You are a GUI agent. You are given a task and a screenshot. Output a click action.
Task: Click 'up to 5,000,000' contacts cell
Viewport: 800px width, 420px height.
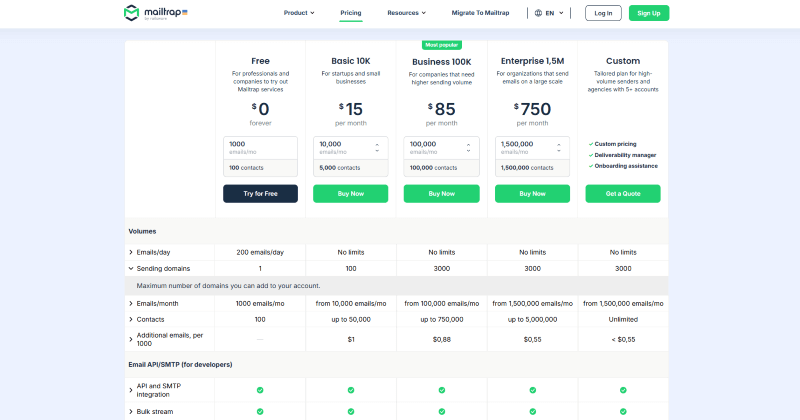click(533, 319)
